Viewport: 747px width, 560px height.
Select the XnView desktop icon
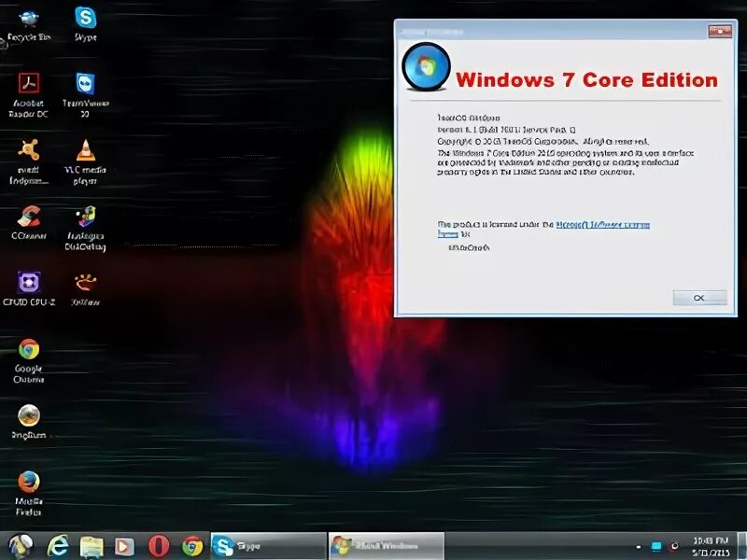85,289
